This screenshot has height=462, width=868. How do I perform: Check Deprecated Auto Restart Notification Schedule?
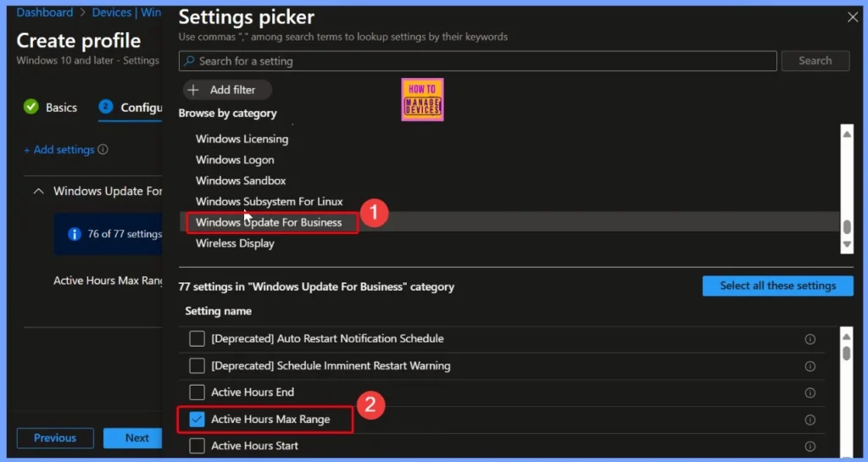[x=197, y=338]
